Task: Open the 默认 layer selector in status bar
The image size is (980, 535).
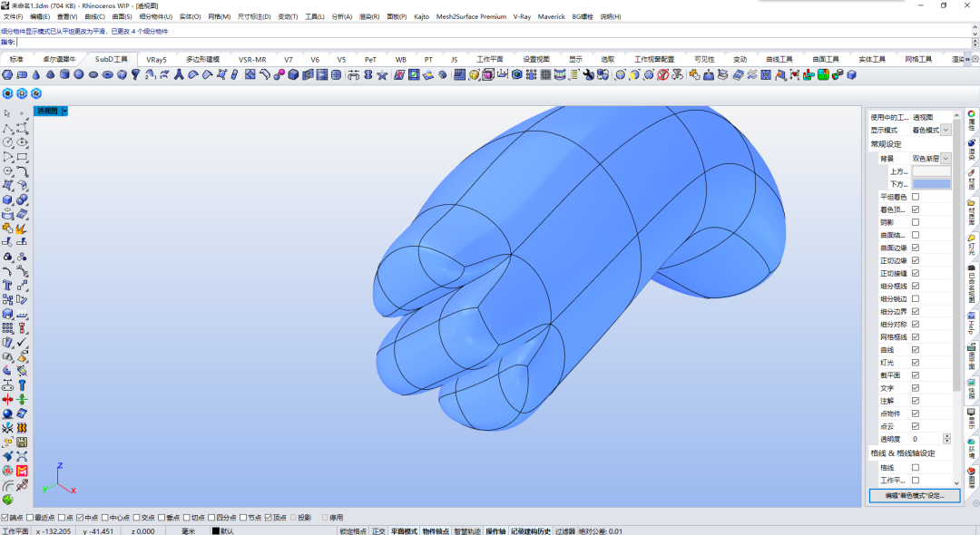Action: tap(223, 531)
